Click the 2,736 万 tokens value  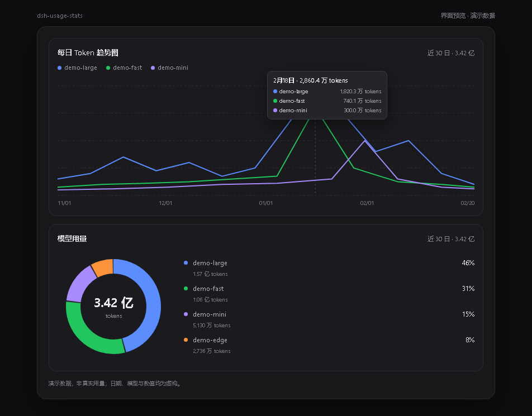click(x=212, y=351)
